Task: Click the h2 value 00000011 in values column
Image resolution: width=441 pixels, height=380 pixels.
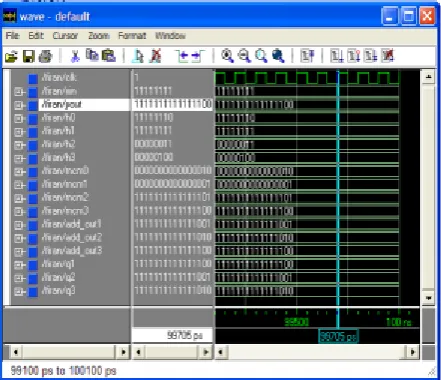Action: (x=153, y=144)
